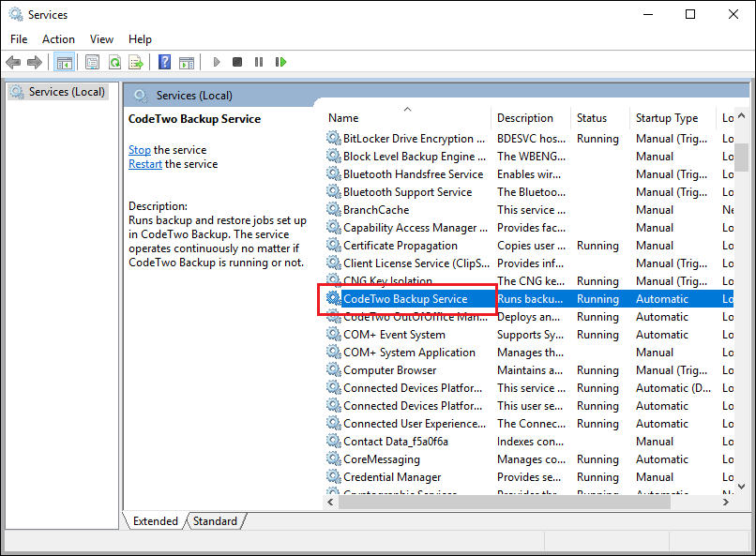This screenshot has height=556, width=756.
Task: Switch to the Standard tab
Action: coord(215,521)
